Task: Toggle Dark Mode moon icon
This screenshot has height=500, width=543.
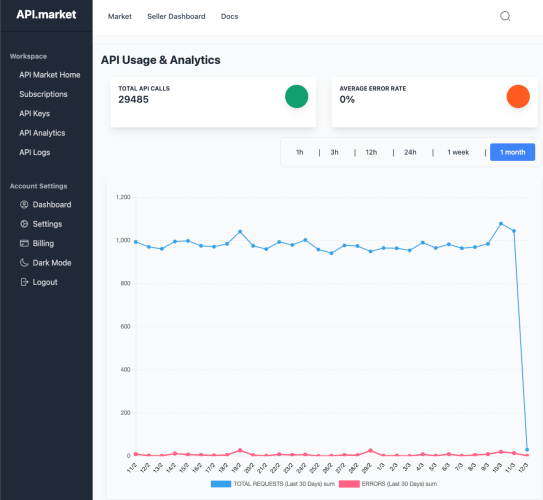Action: pyautogui.click(x=24, y=263)
